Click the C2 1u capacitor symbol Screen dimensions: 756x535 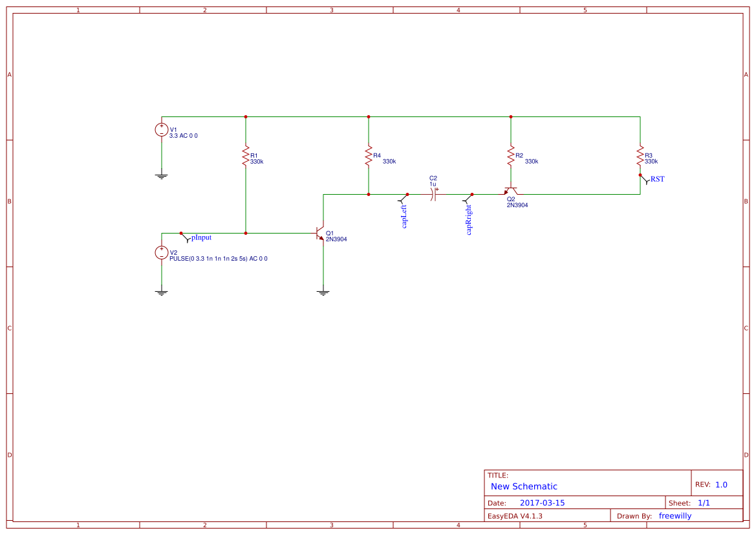click(434, 194)
